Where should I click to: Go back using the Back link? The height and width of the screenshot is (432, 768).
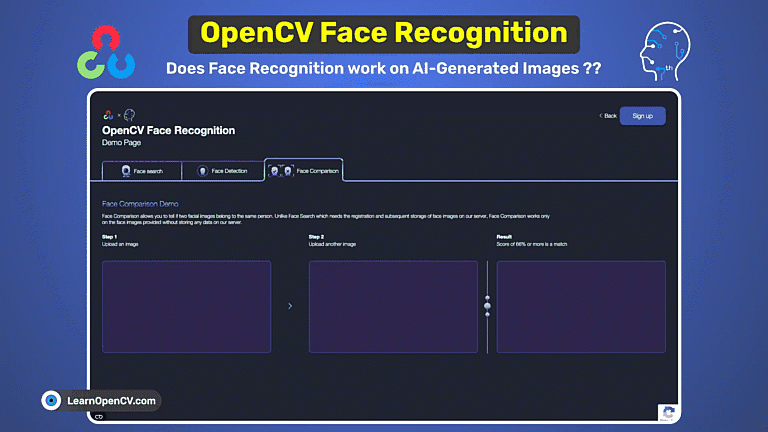pyautogui.click(x=608, y=116)
